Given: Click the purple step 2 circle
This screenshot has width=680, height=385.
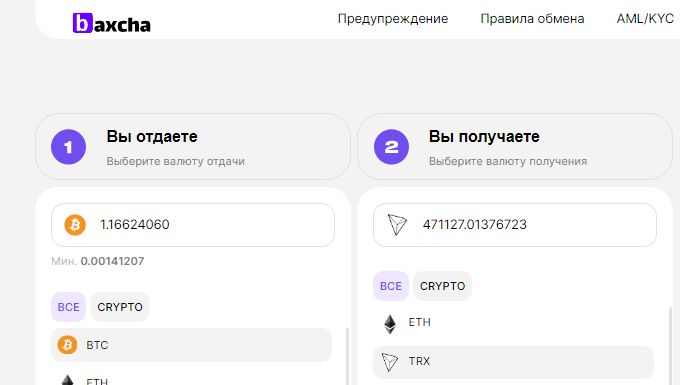Looking at the screenshot, I should (391, 147).
